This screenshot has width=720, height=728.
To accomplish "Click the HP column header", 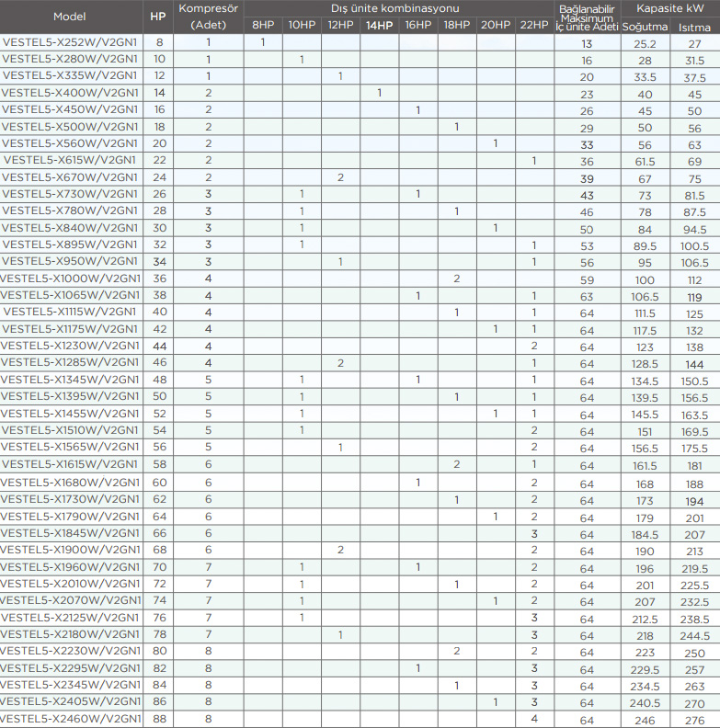I will coord(158,17).
